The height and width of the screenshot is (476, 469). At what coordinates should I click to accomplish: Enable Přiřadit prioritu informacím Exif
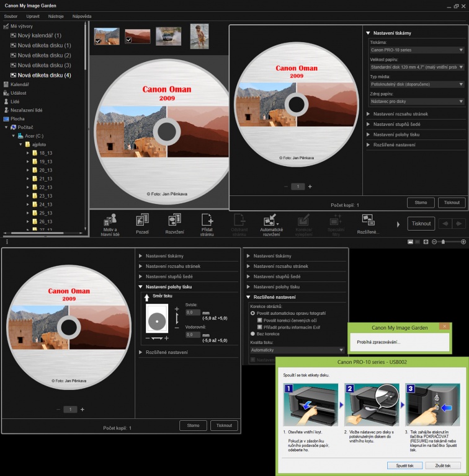click(x=259, y=327)
